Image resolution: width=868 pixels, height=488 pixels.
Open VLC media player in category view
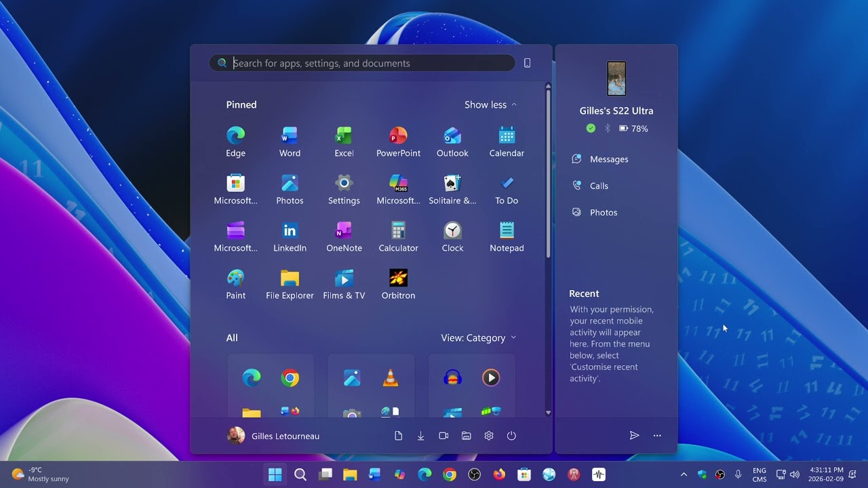391,378
